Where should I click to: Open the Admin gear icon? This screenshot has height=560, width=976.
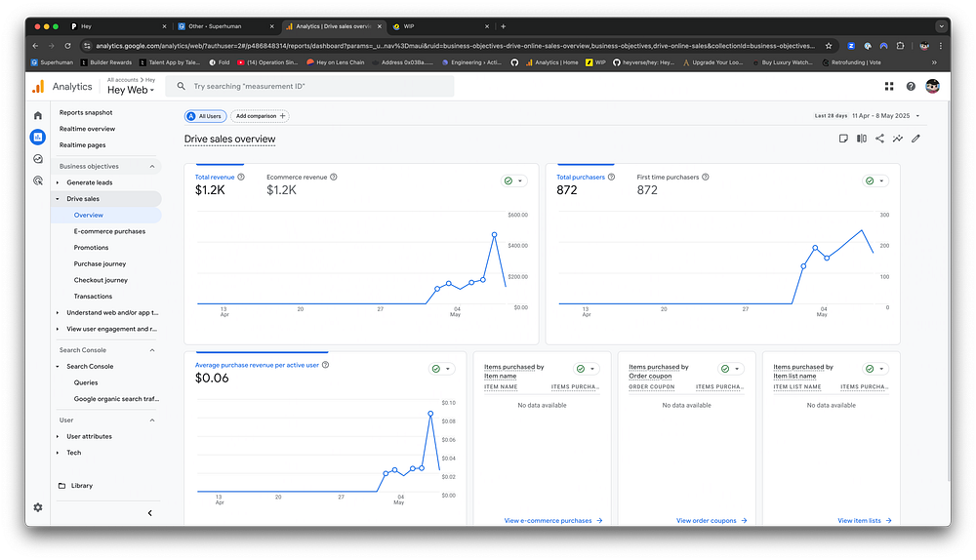pos(38,507)
